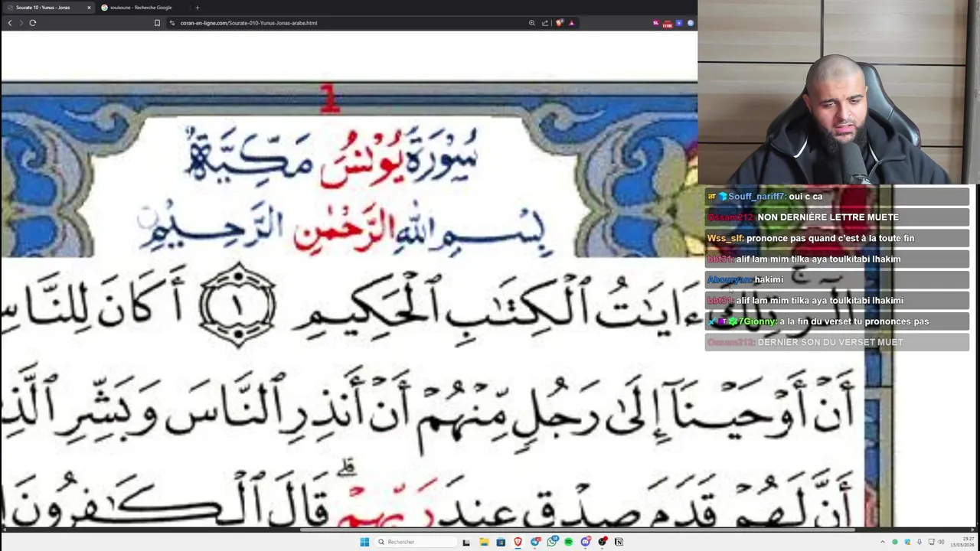The height and width of the screenshot is (551, 980).
Task: Open Brave browser from taskbar
Action: (x=518, y=542)
